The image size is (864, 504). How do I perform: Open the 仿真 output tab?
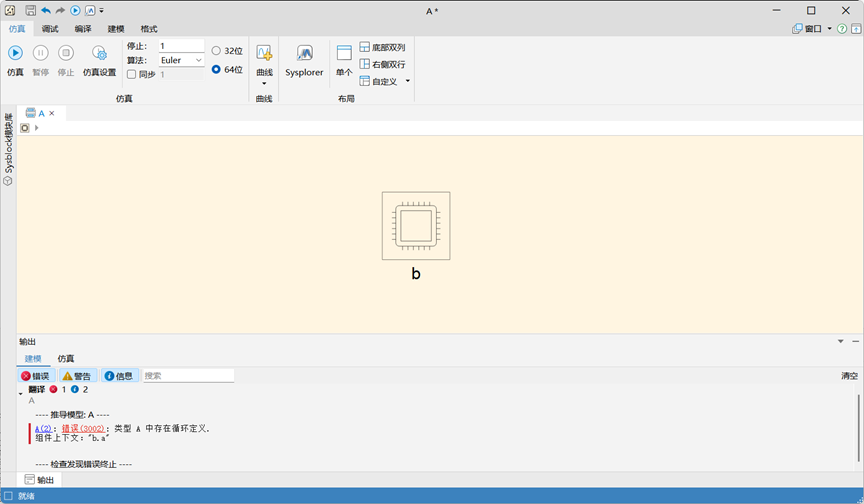tap(66, 359)
